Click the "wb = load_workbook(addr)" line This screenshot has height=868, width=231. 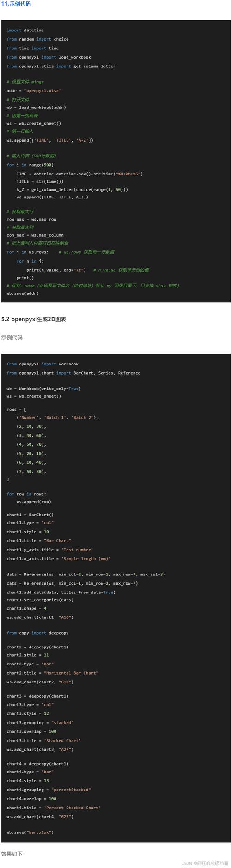36,108
